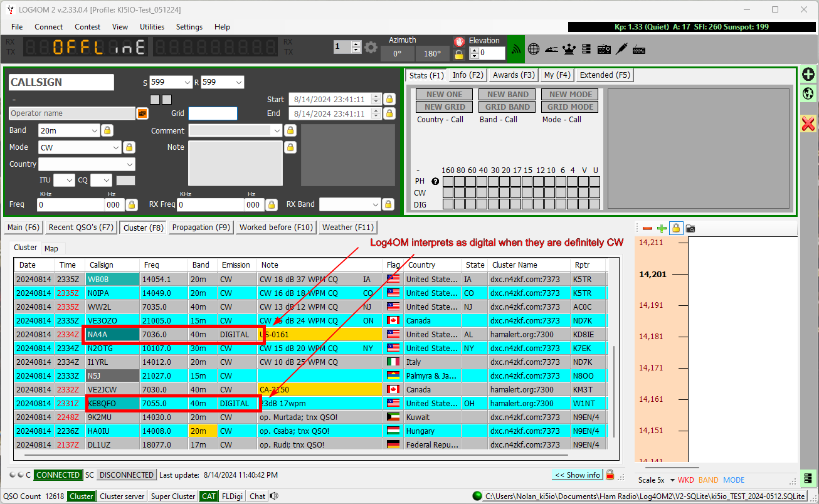819x504 pixels.
Task: Click the cluster list vertical scrollbar
Action: (615, 392)
